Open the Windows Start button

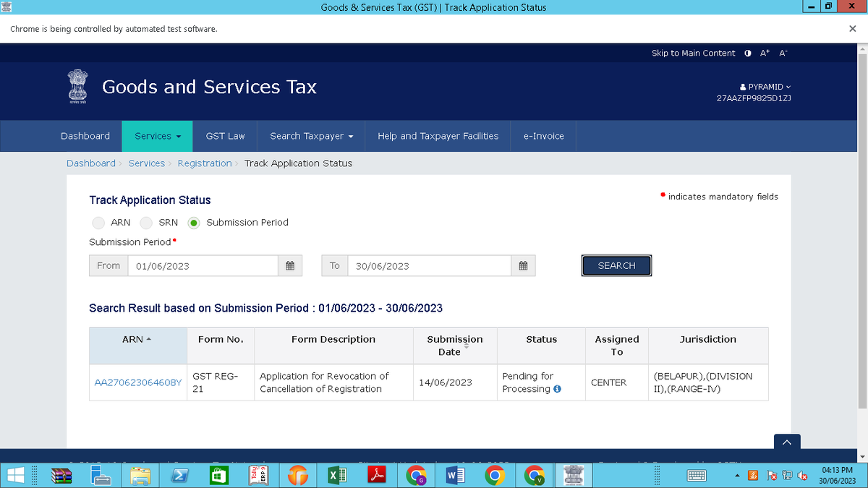15,476
